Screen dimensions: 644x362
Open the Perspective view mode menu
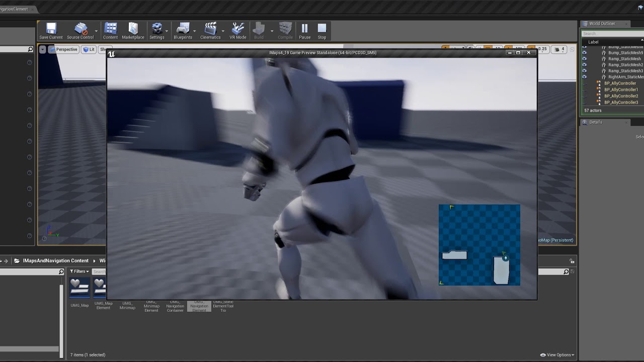click(63, 49)
